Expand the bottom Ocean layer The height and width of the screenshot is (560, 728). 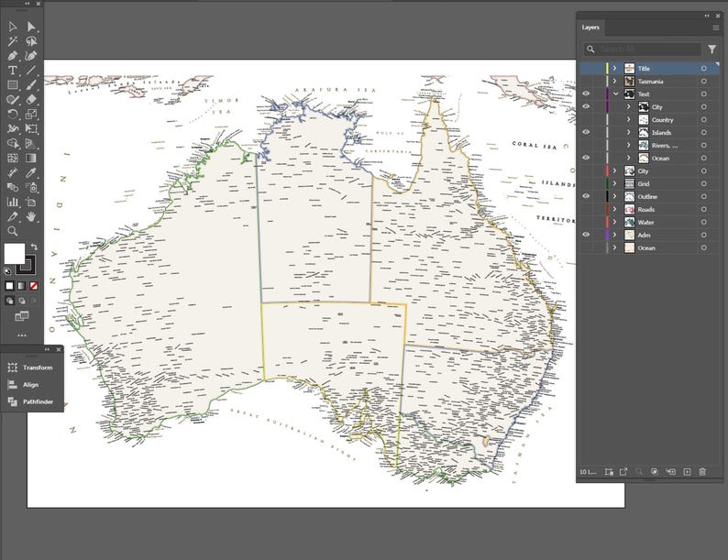point(614,247)
